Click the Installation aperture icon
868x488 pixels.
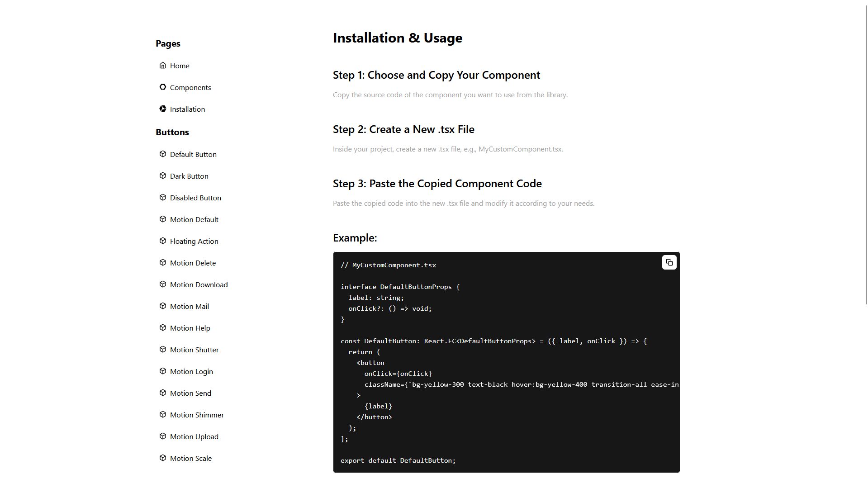(x=163, y=109)
